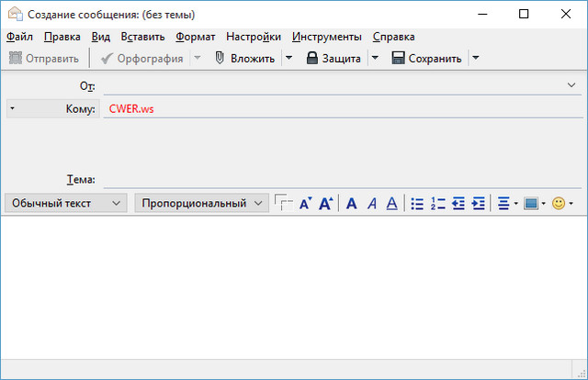
Task: Toggle italic formatting
Action: [372, 204]
